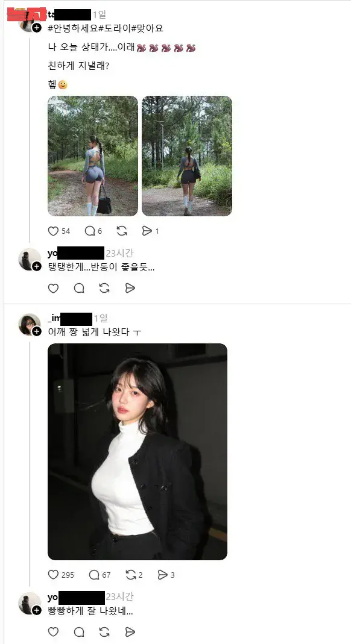
Task: Follow the first commenter via avatar plus badge
Action: [x=37, y=266]
